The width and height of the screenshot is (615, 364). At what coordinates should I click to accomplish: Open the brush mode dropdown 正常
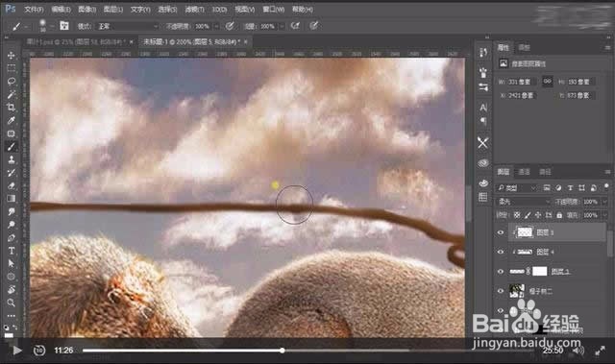(128, 26)
